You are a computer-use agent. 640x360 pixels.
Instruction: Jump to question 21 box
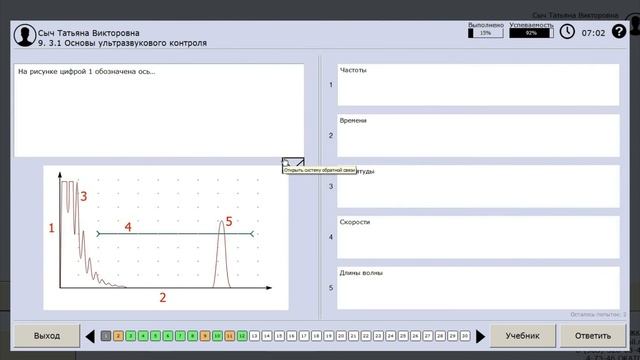[353, 336]
